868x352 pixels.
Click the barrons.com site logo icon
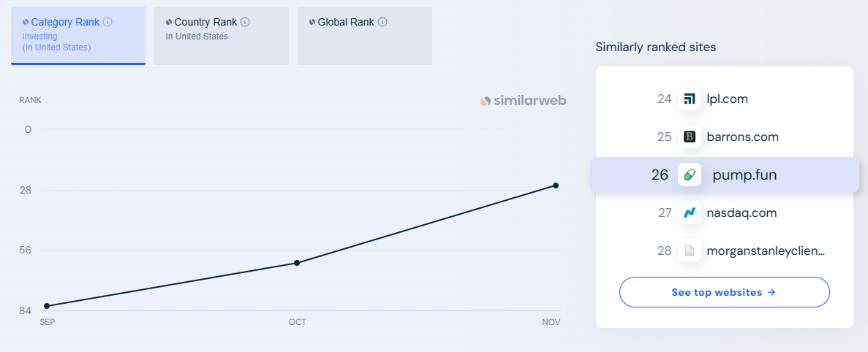coord(689,137)
